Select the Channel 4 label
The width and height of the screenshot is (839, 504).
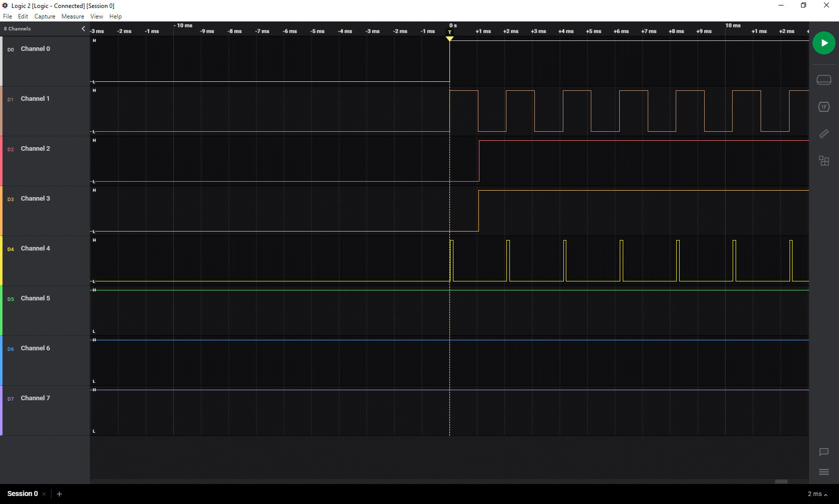point(35,249)
